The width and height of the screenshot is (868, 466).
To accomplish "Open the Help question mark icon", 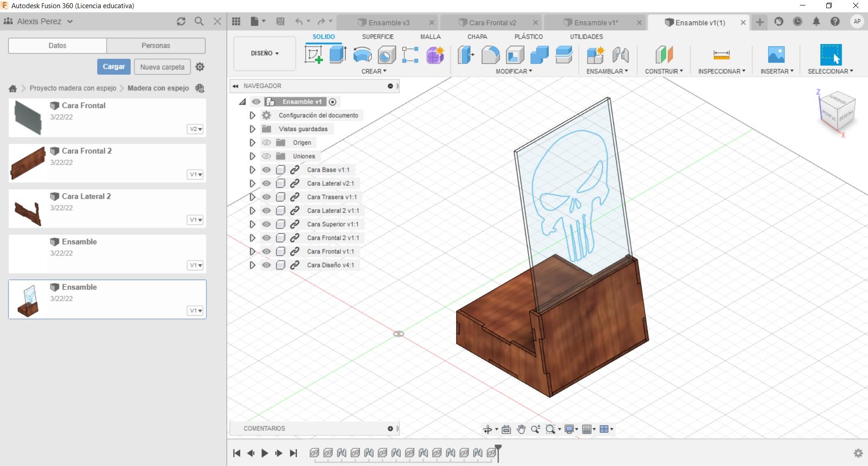I will pyautogui.click(x=835, y=22).
